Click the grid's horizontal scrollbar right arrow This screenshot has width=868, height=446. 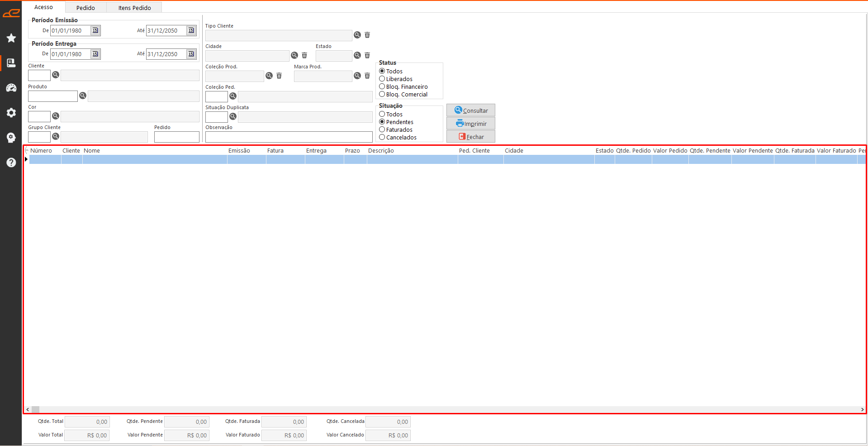pos(862,409)
